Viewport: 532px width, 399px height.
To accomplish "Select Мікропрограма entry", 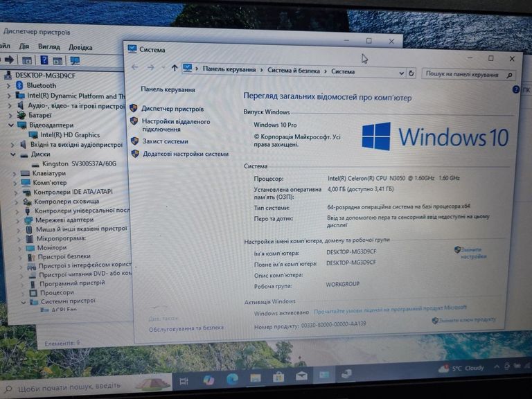I will (x=61, y=238).
